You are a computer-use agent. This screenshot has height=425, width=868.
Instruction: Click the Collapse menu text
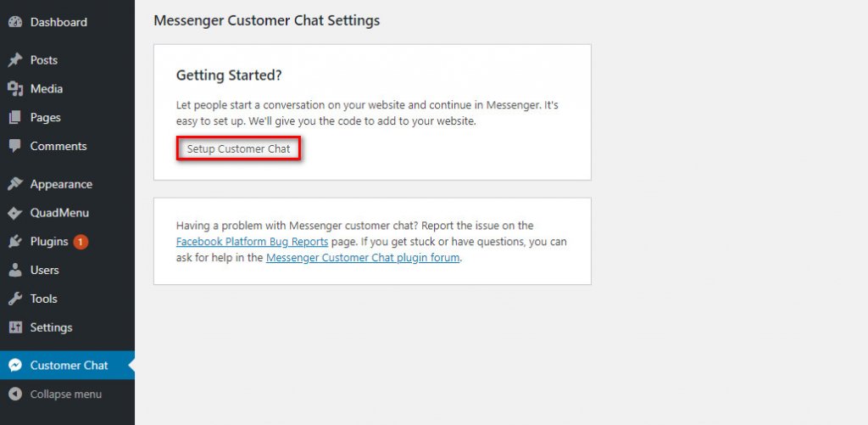click(x=66, y=394)
